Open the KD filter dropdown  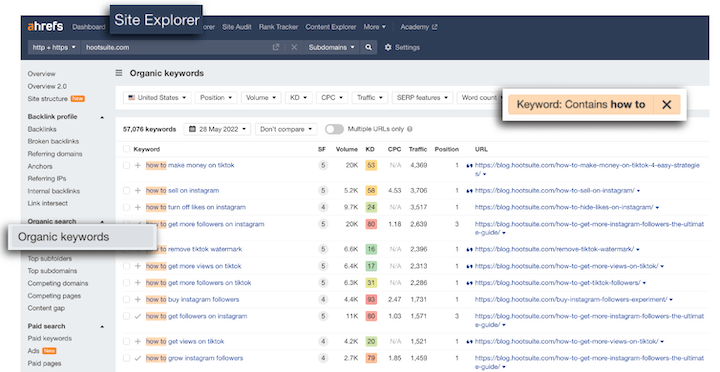coord(298,98)
